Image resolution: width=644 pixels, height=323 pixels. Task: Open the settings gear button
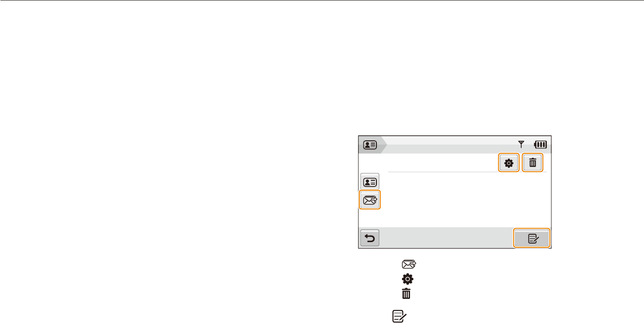(509, 163)
